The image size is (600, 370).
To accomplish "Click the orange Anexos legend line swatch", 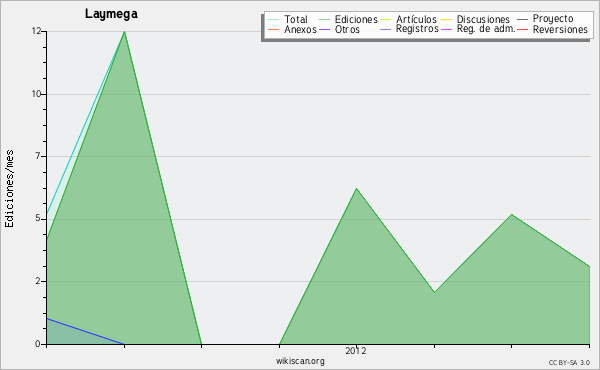I will point(274,29).
